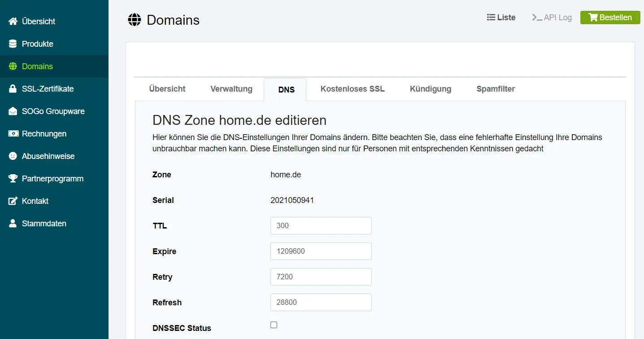Click the Expire input field
Viewport: 644px width, 339px height.
321,251
